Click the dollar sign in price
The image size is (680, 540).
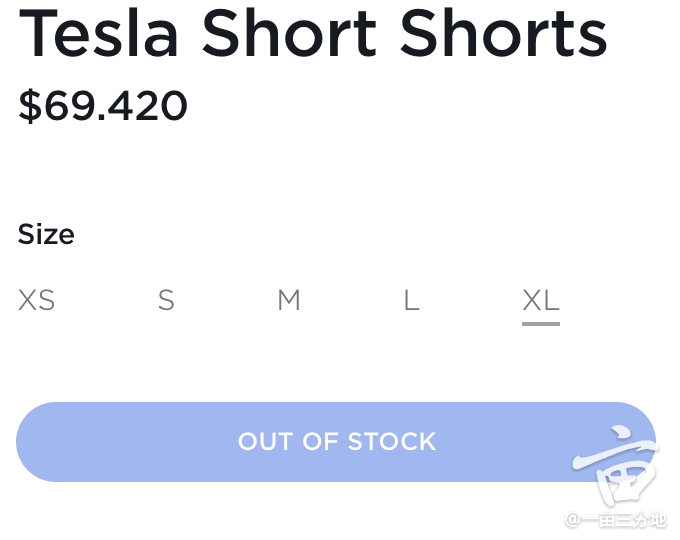[30, 105]
